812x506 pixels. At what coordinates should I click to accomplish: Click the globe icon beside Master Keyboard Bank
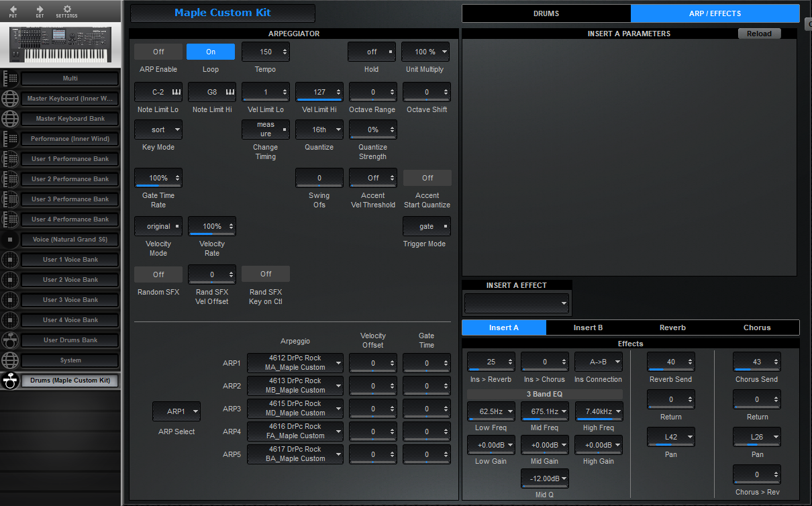10,119
